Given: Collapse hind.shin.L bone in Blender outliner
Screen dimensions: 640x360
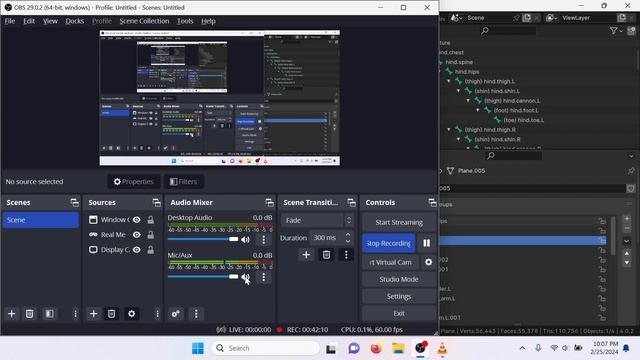Looking at the screenshot, I should (459, 91).
